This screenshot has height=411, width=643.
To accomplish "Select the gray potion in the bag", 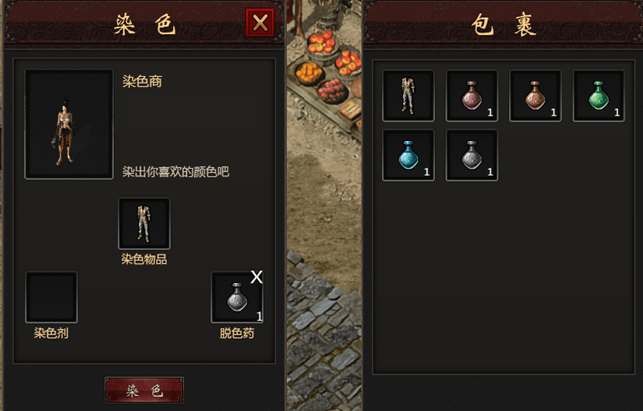I will coord(472,155).
